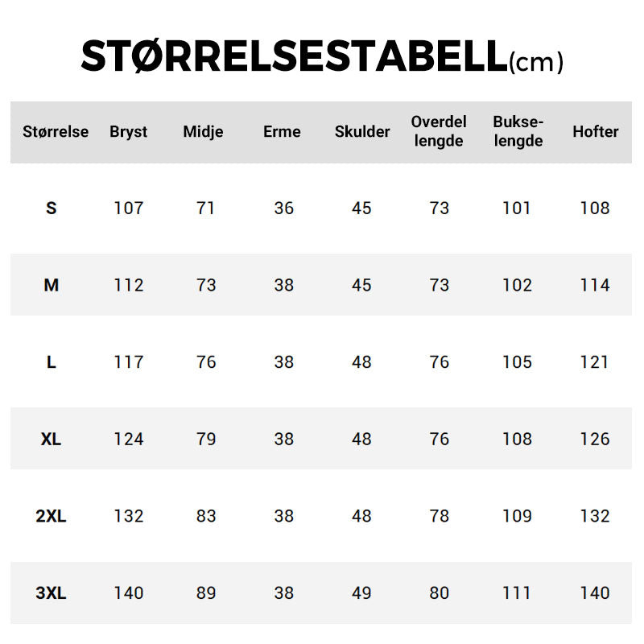
Task: Click the Bryst column header
Action: pyautogui.click(x=129, y=132)
